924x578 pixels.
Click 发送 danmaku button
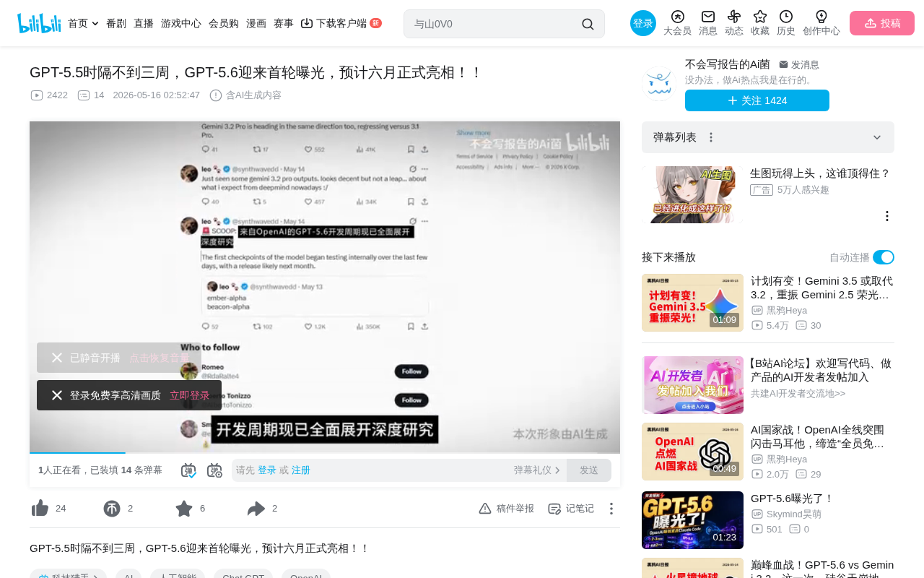point(589,470)
